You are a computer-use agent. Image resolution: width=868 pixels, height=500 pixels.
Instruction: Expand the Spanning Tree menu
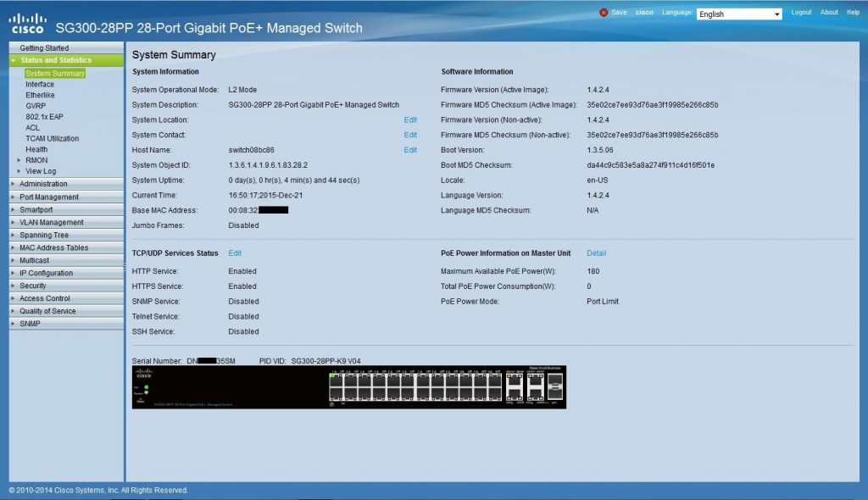pos(66,236)
